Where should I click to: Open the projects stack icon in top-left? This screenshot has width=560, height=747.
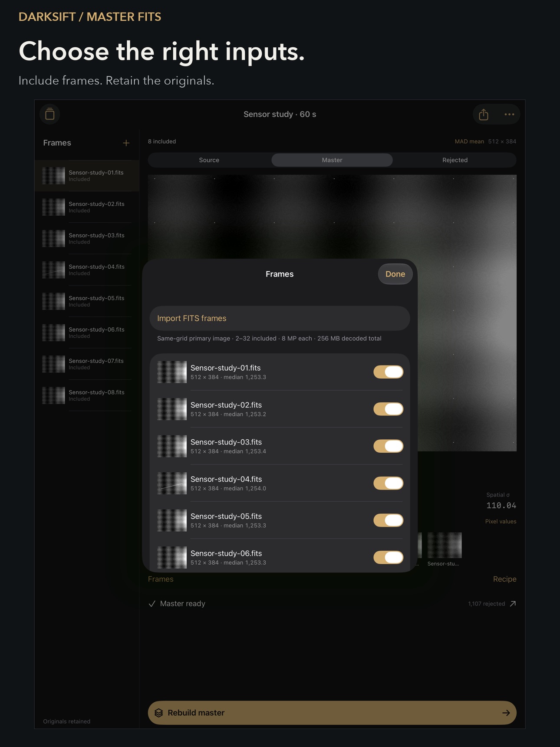[x=50, y=114]
